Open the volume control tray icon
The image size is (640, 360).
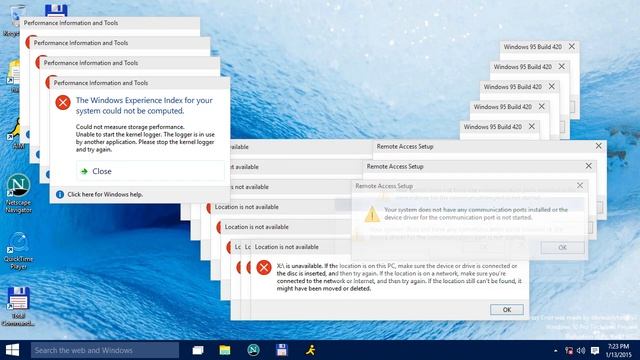point(581,351)
